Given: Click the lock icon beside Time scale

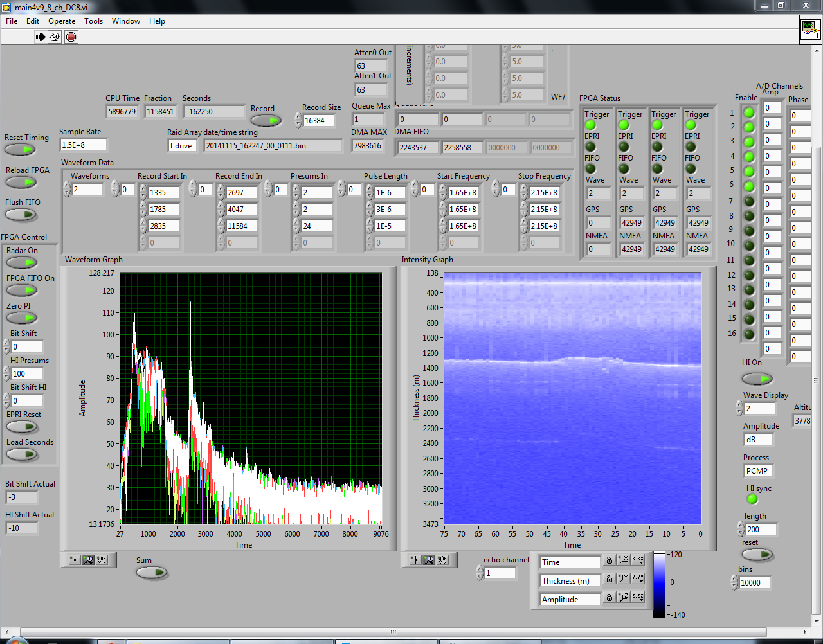Looking at the screenshot, I should (x=610, y=561).
